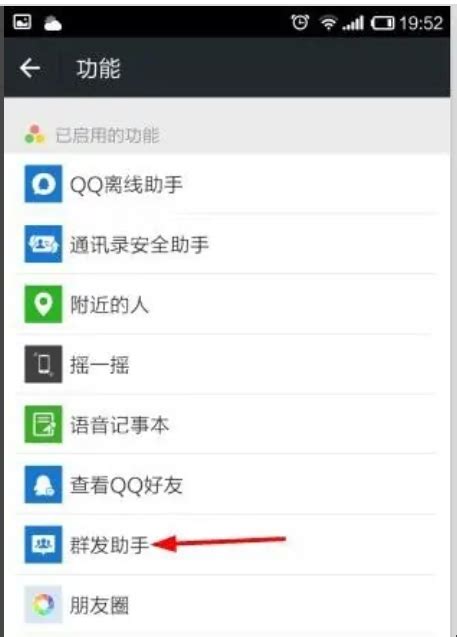The height and width of the screenshot is (637, 457).
Task: Tap the 语音记事本 green notepad icon
Action: click(43, 424)
